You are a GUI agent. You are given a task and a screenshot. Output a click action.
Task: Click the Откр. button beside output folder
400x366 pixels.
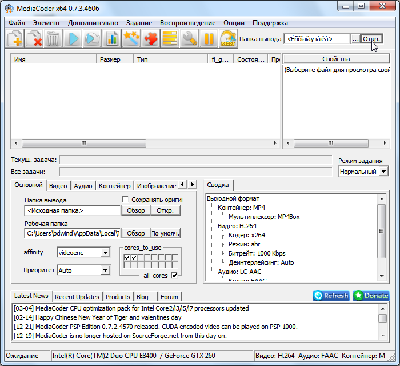pos(166,211)
